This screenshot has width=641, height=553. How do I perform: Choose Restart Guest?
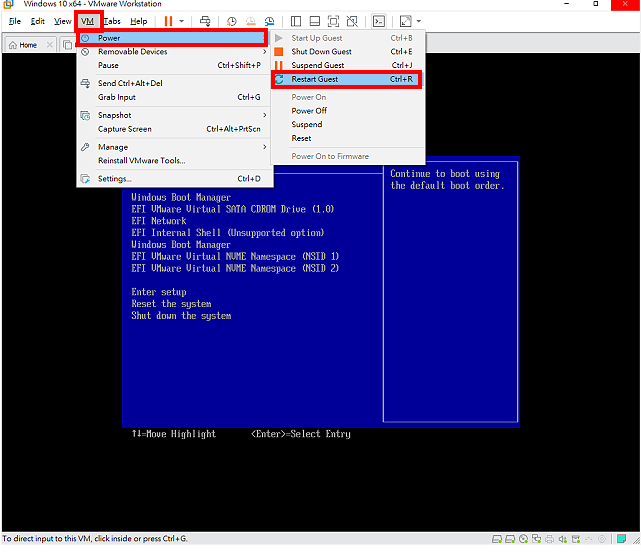coord(347,79)
